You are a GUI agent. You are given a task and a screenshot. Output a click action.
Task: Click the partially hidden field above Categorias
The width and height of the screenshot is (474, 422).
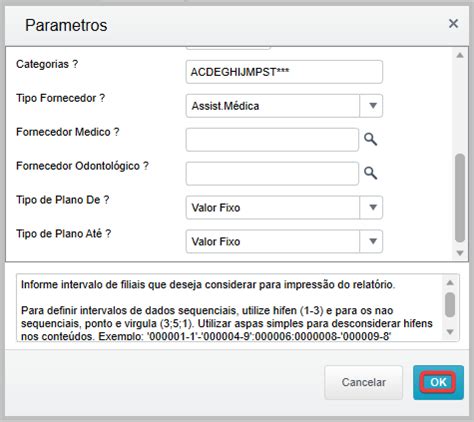[x=228, y=48]
